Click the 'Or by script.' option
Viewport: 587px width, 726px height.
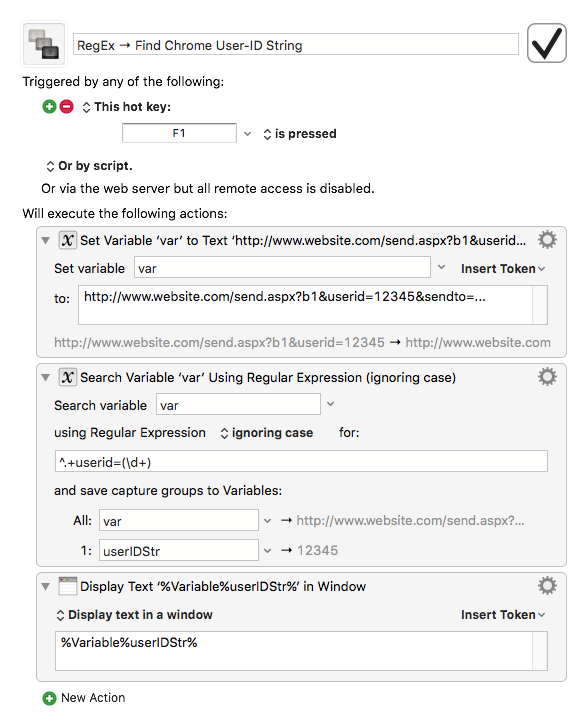click(x=89, y=166)
